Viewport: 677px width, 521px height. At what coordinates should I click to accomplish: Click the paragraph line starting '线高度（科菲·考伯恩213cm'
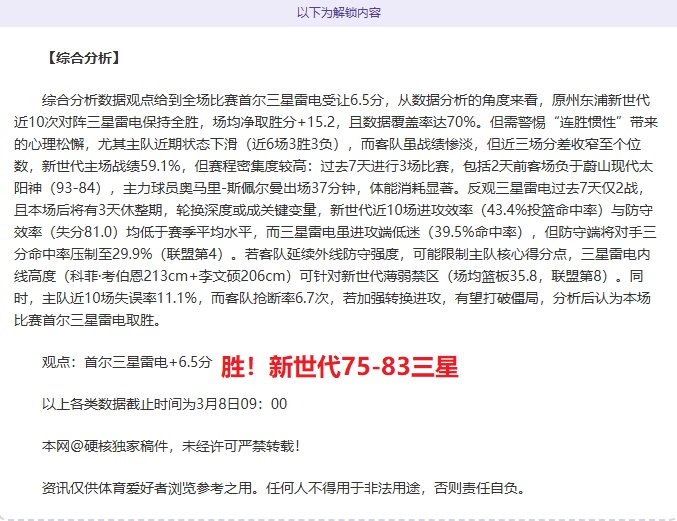coord(329,276)
